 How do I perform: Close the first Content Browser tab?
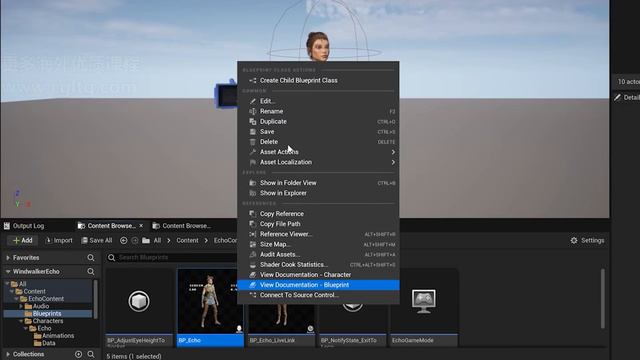pyautogui.click(x=141, y=226)
